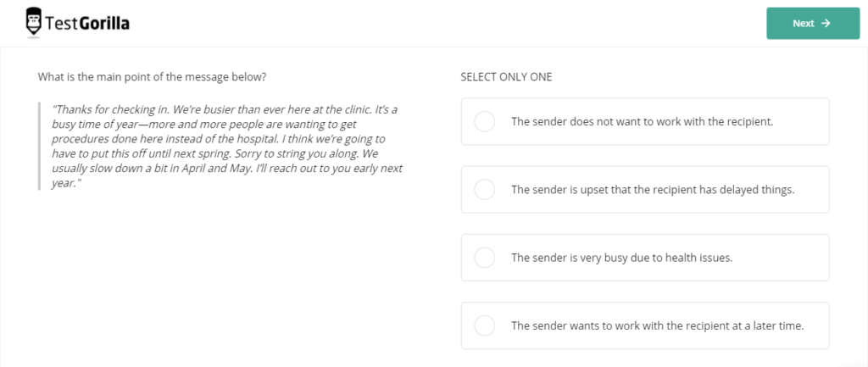The height and width of the screenshot is (367, 868).
Task: Pick radio 'very busy due to health issues'
Action: click(485, 257)
